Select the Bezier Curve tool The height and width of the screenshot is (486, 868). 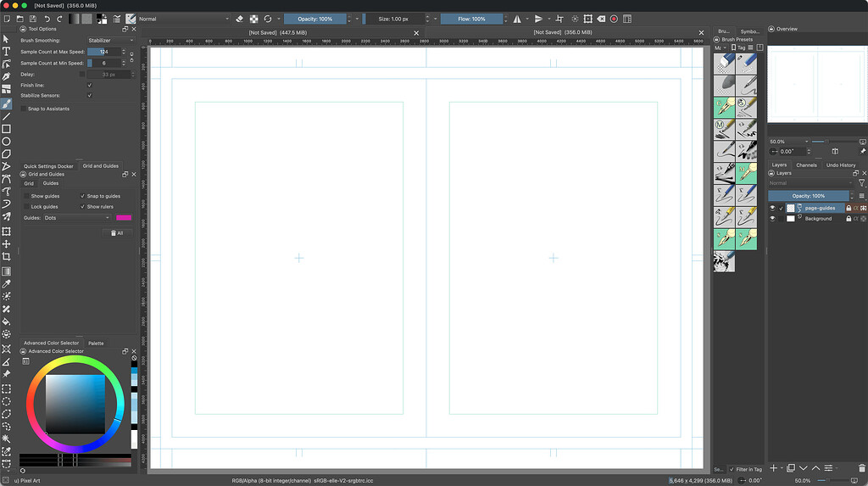pos(6,179)
